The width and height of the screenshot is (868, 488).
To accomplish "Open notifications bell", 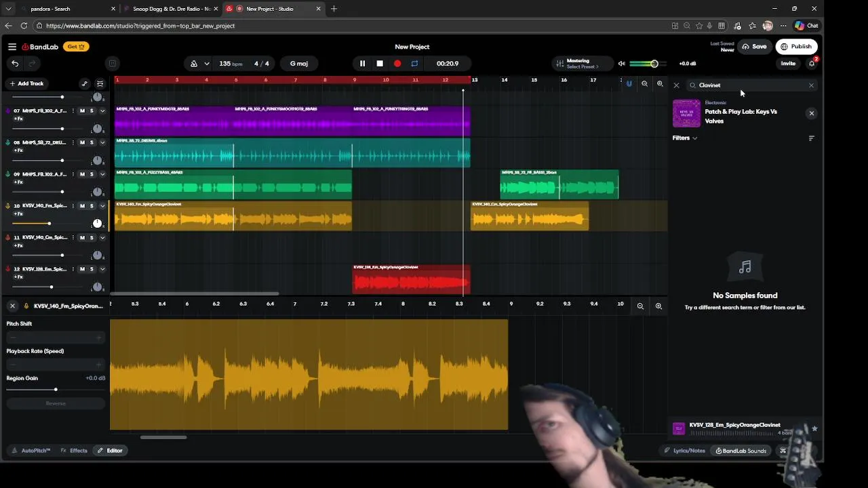I will click(812, 64).
